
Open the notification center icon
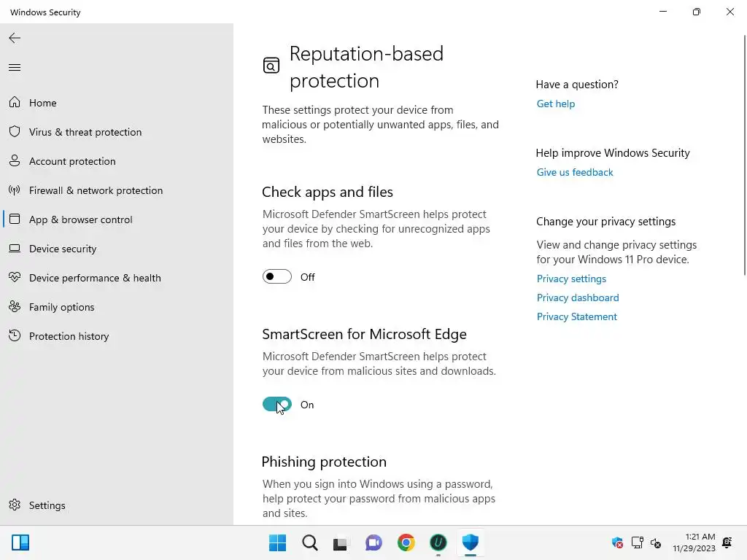[x=727, y=542]
